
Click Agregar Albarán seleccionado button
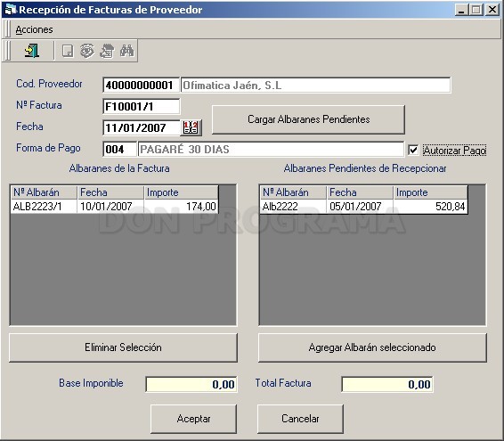click(372, 347)
